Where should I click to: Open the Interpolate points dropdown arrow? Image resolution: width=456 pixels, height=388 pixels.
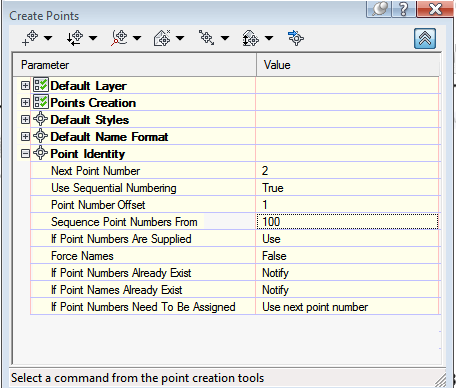225,38
